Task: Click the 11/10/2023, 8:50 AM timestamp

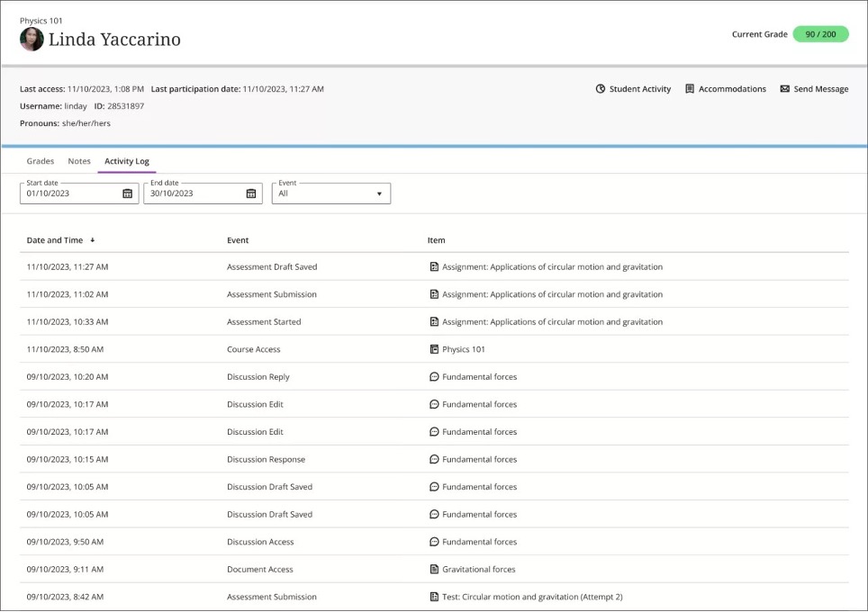Action: pyautogui.click(x=65, y=349)
